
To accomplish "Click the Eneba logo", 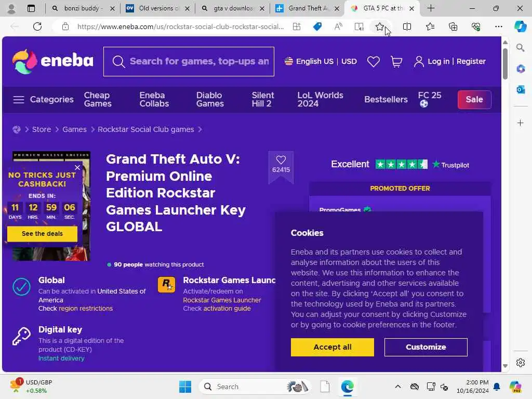I will coord(53,61).
